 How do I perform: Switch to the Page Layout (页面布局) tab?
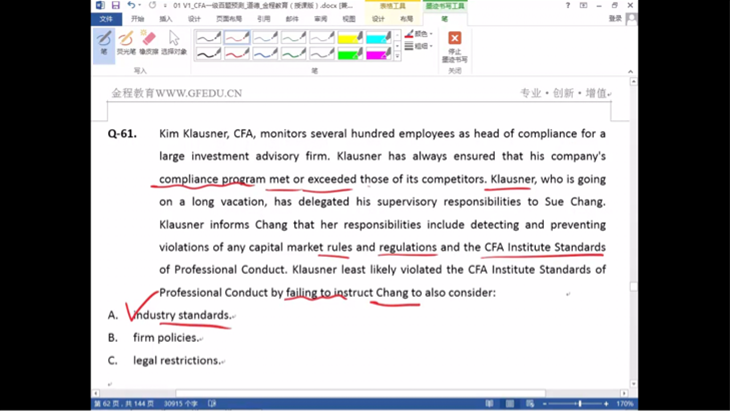229,19
